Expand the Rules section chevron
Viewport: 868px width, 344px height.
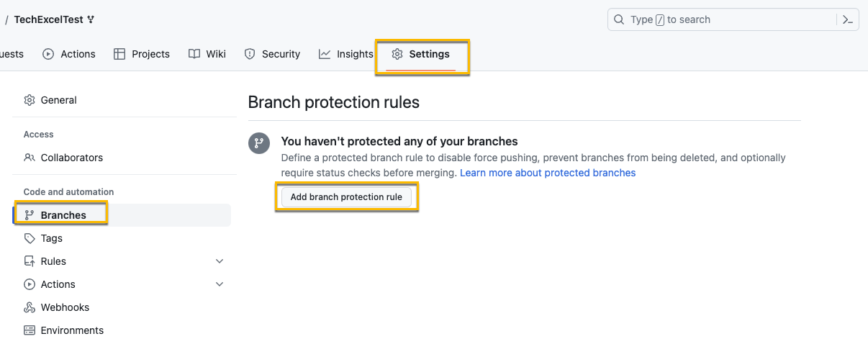click(220, 261)
